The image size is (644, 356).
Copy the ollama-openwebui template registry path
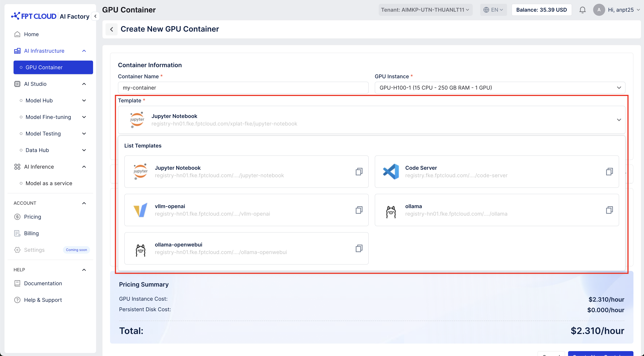tap(359, 248)
